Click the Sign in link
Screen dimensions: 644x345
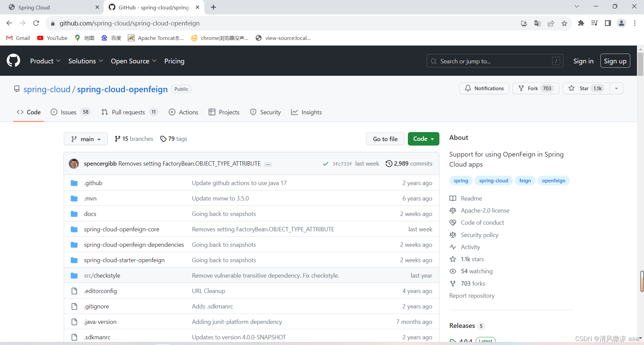point(583,61)
